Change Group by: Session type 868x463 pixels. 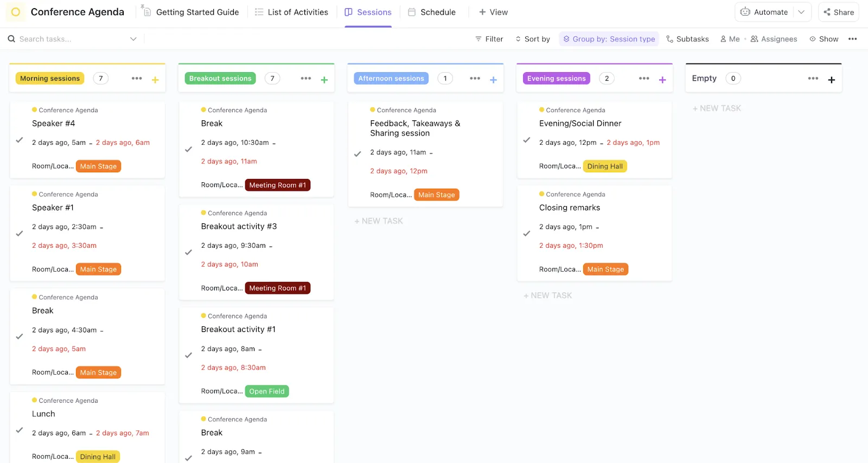pos(609,39)
